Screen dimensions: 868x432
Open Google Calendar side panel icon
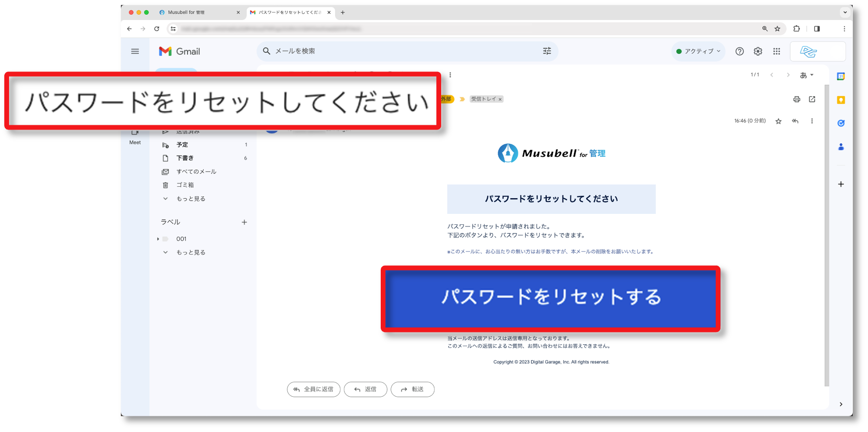[840, 76]
